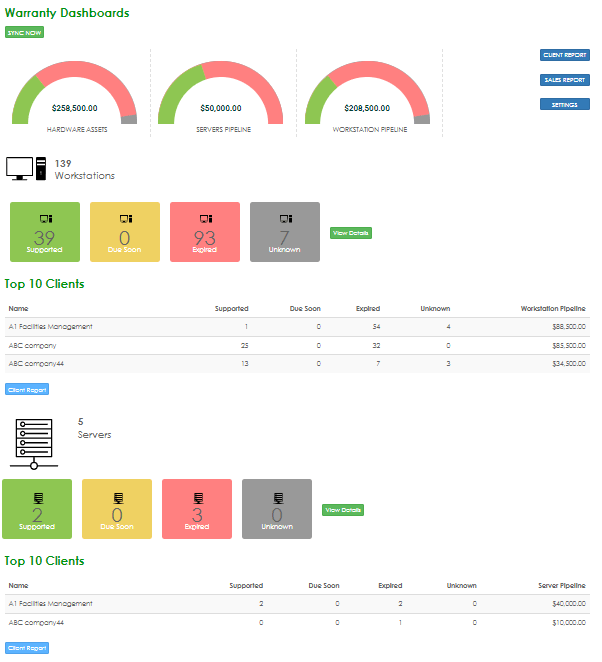The height and width of the screenshot is (662, 602).
Task: Open dashboard Settings
Action: pos(564,104)
